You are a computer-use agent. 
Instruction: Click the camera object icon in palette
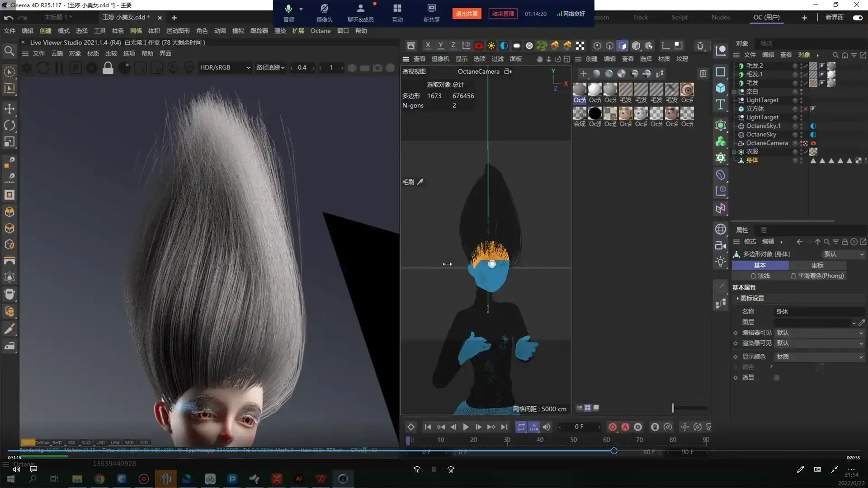(x=721, y=246)
